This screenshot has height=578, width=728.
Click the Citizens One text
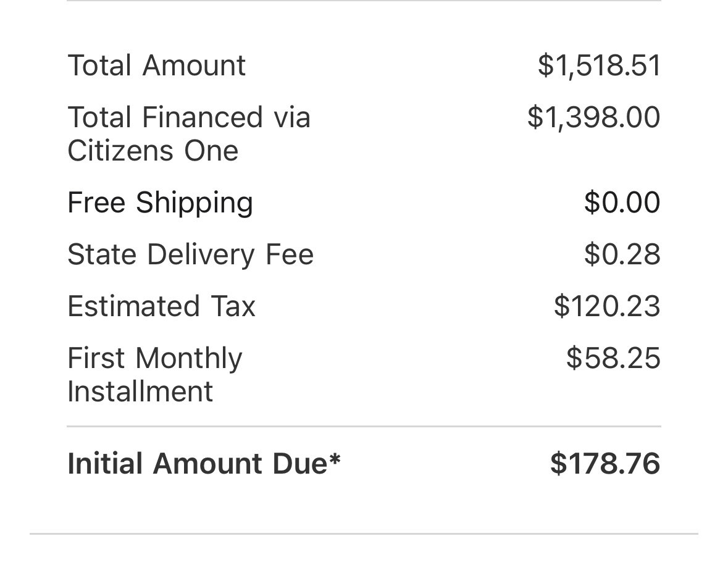click(x=153, y=151)
